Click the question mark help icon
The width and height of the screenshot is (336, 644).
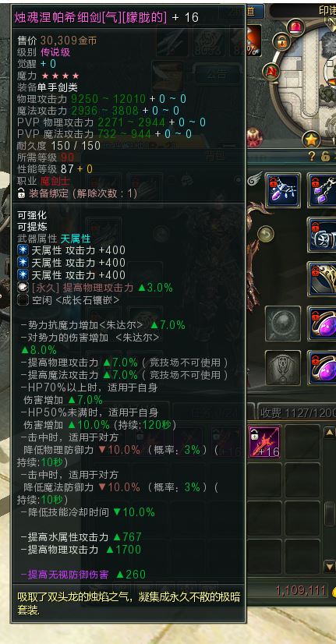[312, 157]
